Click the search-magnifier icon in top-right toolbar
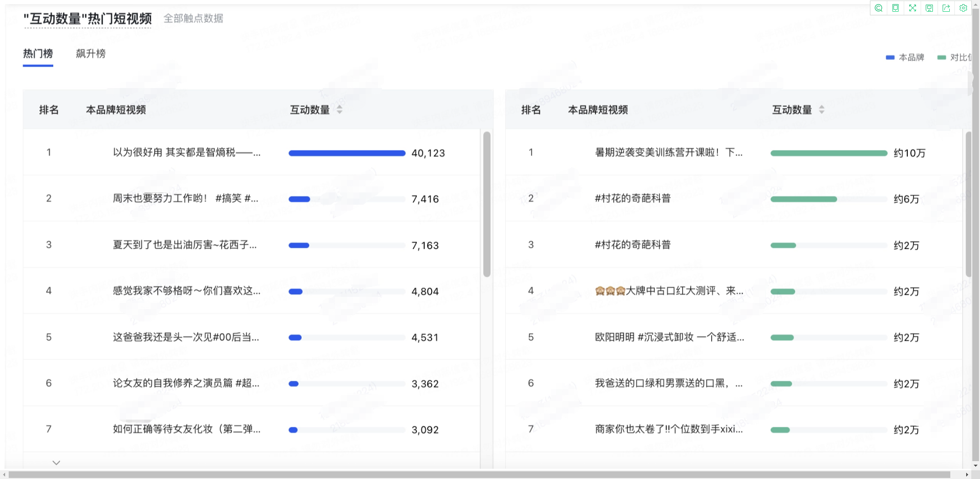 [879, 8]
